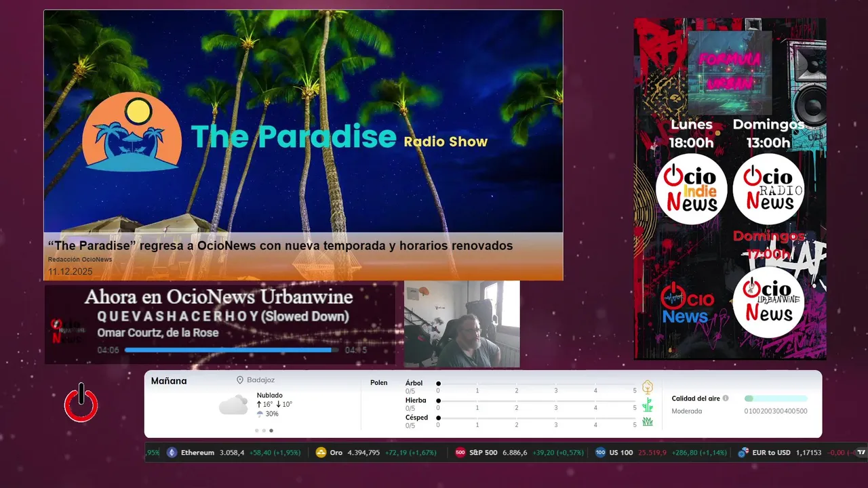Click the Redacción OcioNews author line
The width and height of the screenshot is (868, 488).
point(80,260)
